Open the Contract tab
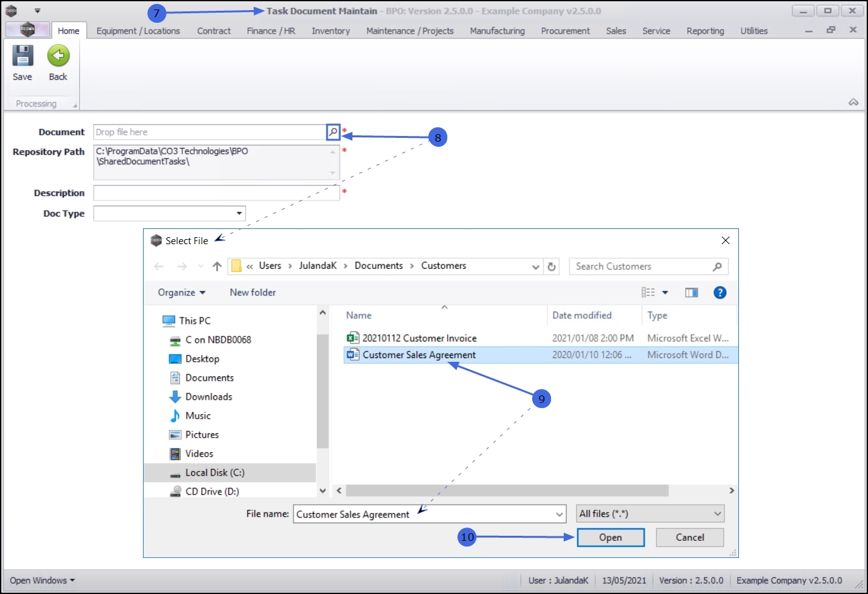This screenshot has width=868, height=594. pos(214,30)
